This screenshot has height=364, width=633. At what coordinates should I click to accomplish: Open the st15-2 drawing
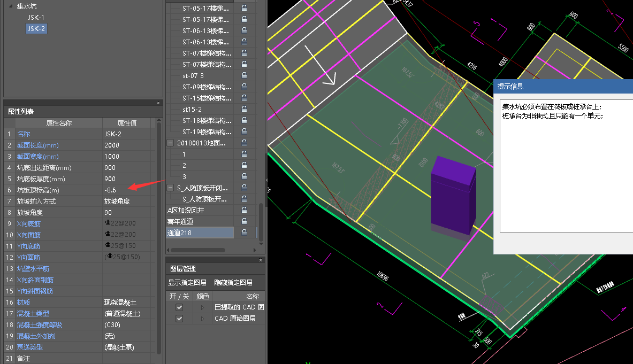click(192, 109)
